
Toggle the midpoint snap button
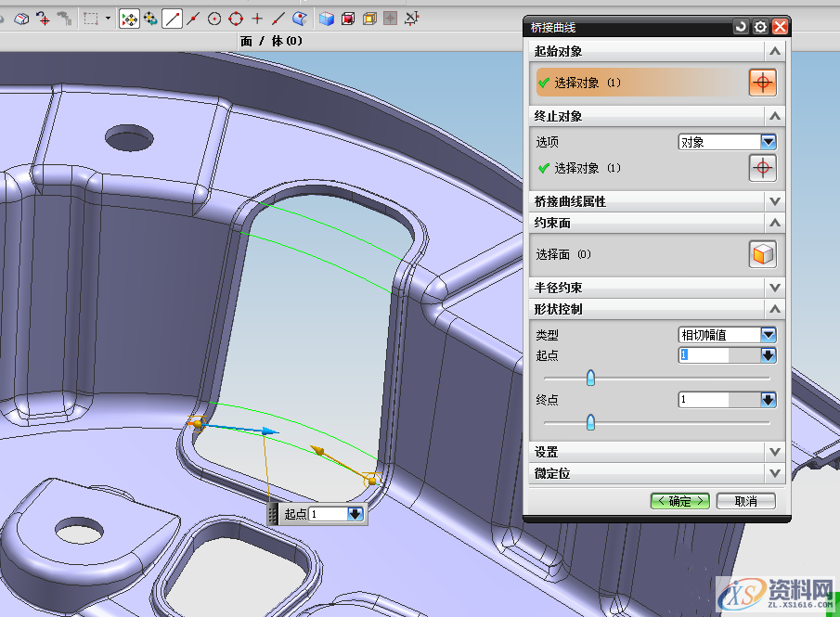pyautogui.click(x=193, y=18)
